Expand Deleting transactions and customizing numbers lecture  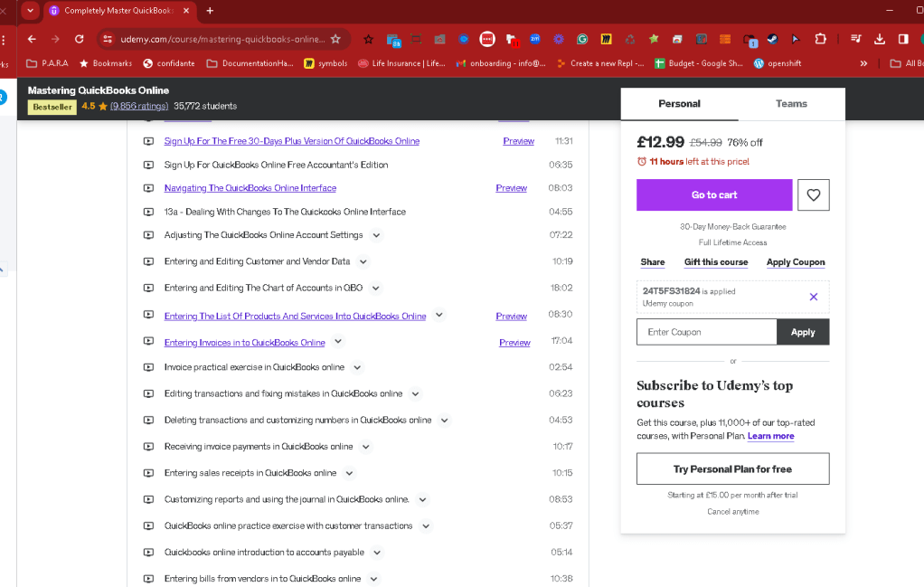pyautogui.click(x=444, y=421)
